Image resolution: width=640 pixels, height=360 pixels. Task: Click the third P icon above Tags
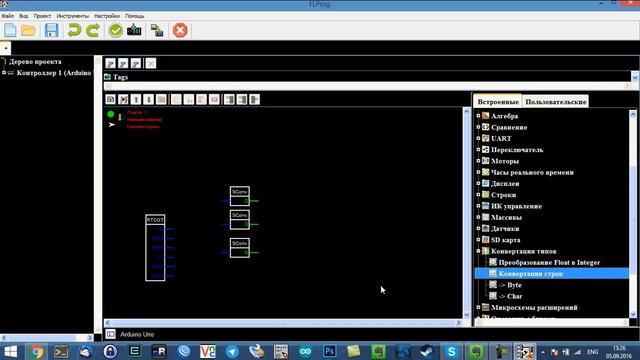136,63
